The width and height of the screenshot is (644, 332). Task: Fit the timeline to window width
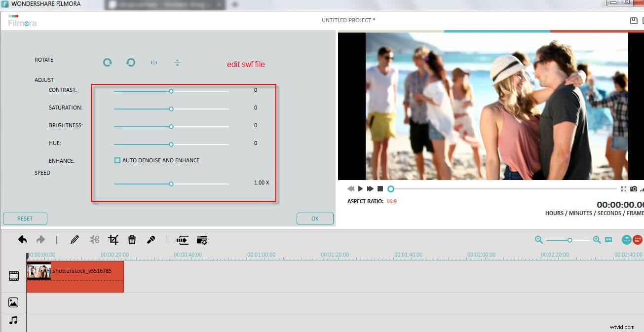tap(608, 240)
